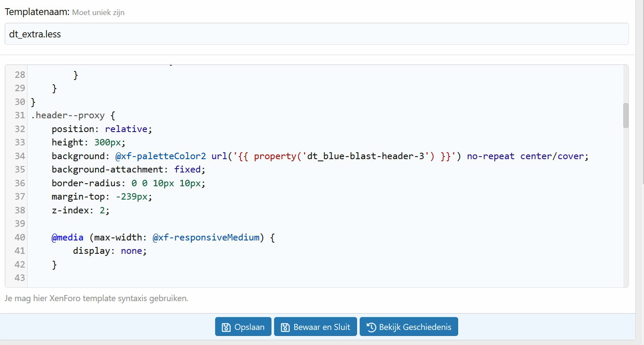This screenshot has width=644, height=345.
Task: Click the closing brace on line 42
Action: pyautogui.click(x=55, y=265)
